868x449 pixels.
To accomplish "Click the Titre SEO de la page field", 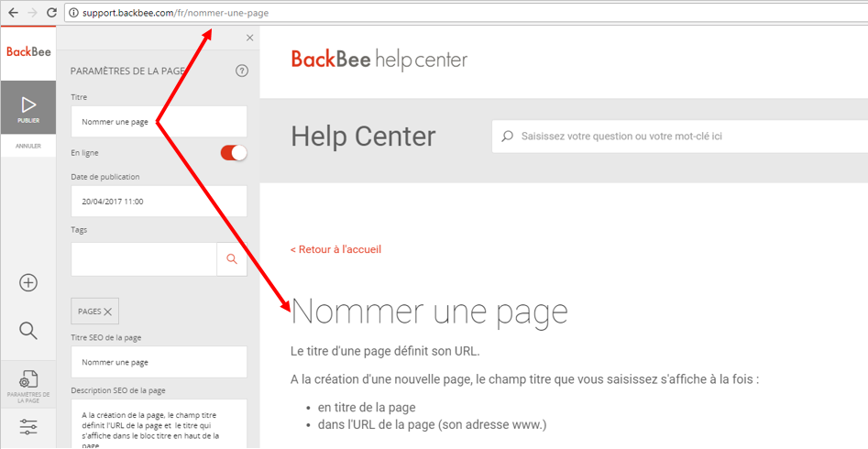I will click(x=159, y=362).
